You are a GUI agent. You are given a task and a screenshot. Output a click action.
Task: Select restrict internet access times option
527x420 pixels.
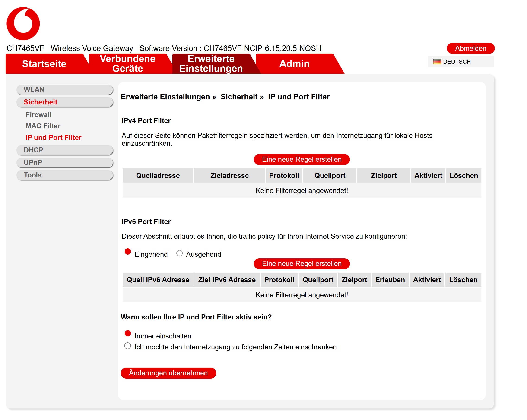tap(128, 346)
